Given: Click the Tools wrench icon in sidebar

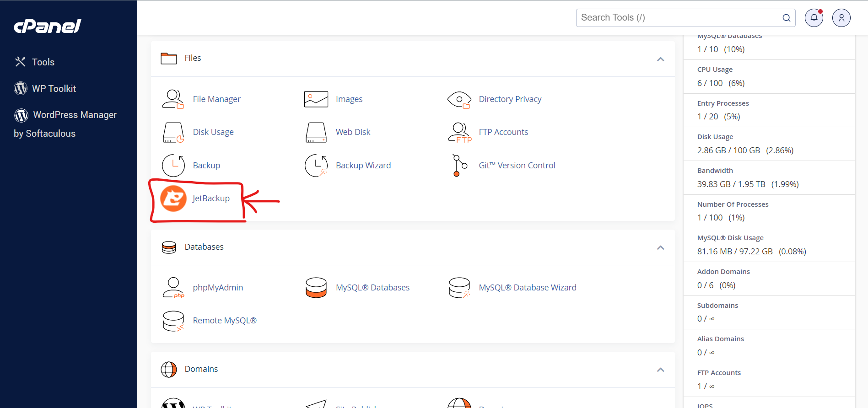Looking at the screenshot, I should pyautogui.click(x=20, y=62).
